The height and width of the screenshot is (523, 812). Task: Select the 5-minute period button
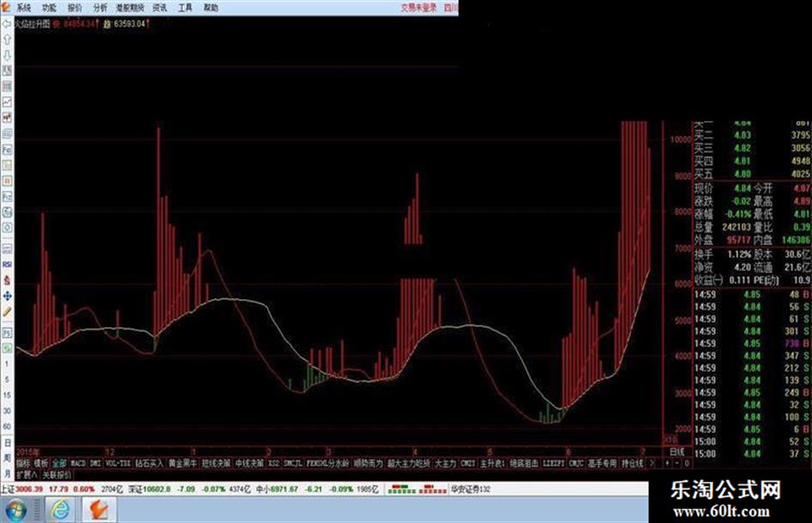7,380
